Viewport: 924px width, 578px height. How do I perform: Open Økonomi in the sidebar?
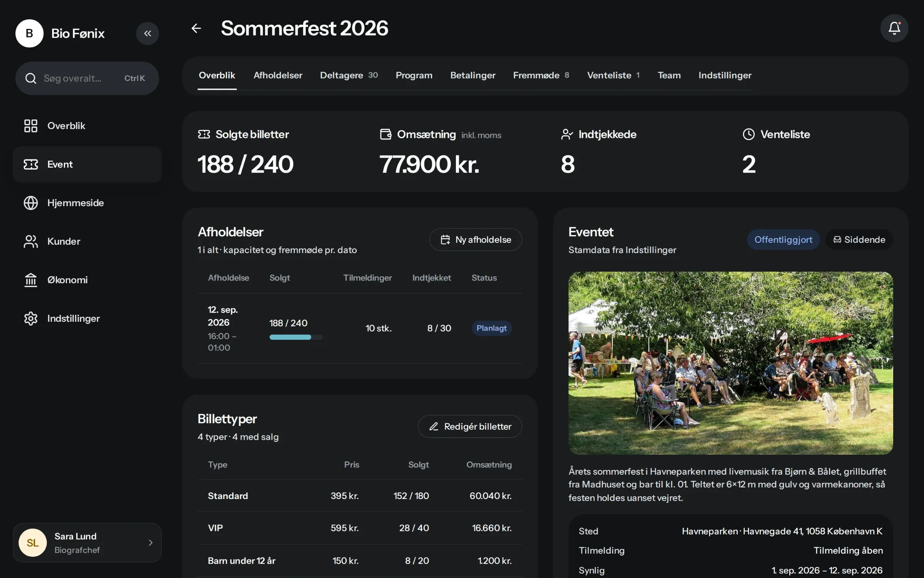[x=87, y=280]
